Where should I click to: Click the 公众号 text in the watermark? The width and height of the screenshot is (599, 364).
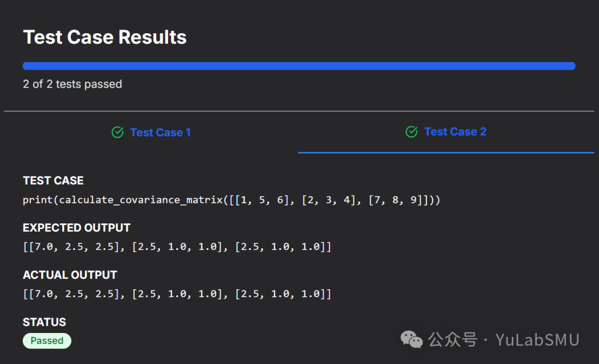click(x=453, y=340)
